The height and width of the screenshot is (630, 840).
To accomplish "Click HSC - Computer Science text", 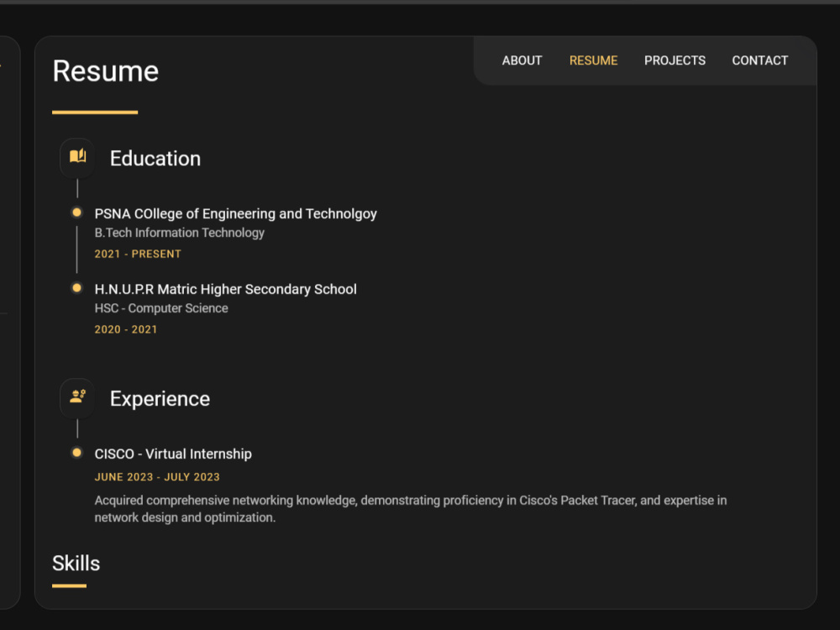I will tap(161, 308).
